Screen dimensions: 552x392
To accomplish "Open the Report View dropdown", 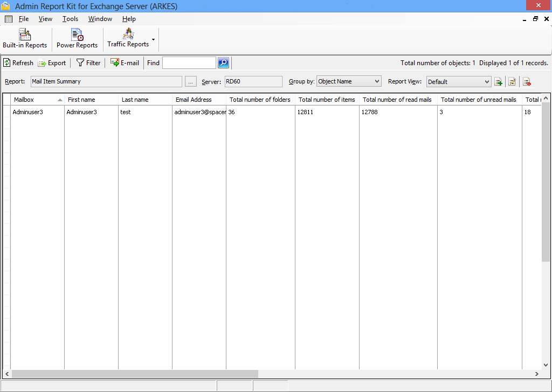I will click(459, 81).
